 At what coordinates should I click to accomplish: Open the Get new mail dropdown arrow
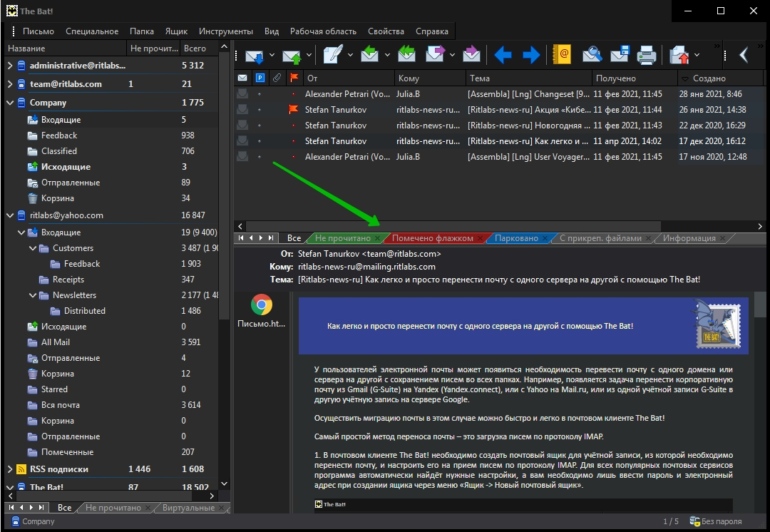pos(272,54)
